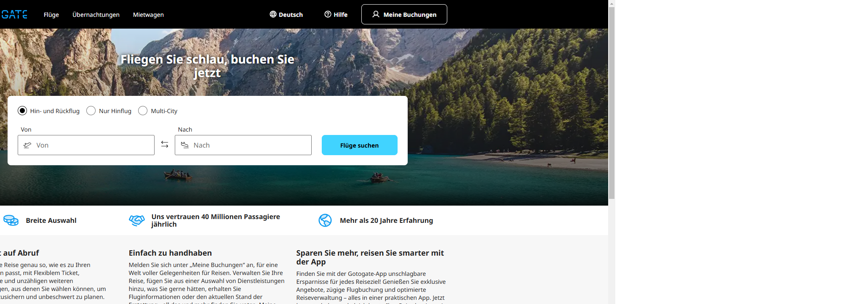The width and height of the screenshot is (868, 304).
Task: Click the departing plane icon in Von field
Action: pos(27,145)
